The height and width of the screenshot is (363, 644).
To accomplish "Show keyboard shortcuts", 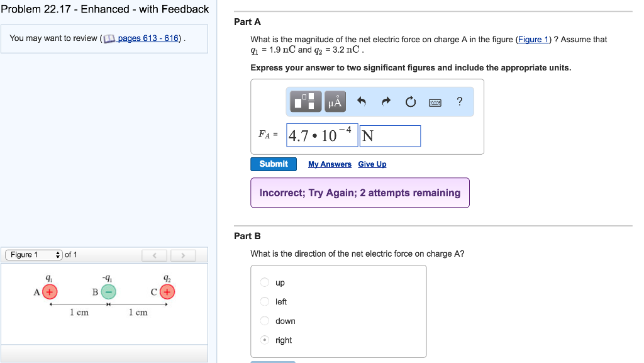I will coord(435,102).
